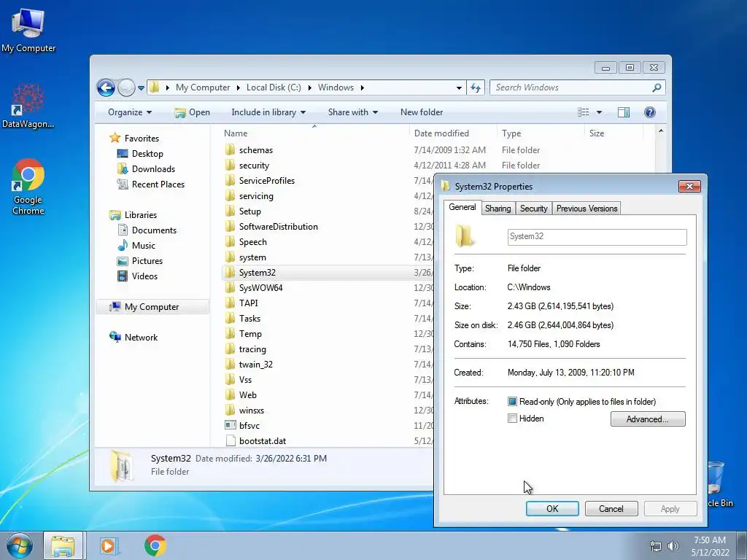Open the Organize menu
Screen dimensions: 747x560
[130, 112]
